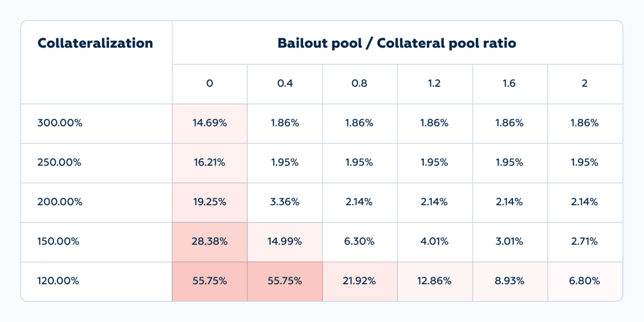The height and width of the screenshot is (322, 644).
Task: Select the 6.30% cell
Action: [x=359, y=242]
